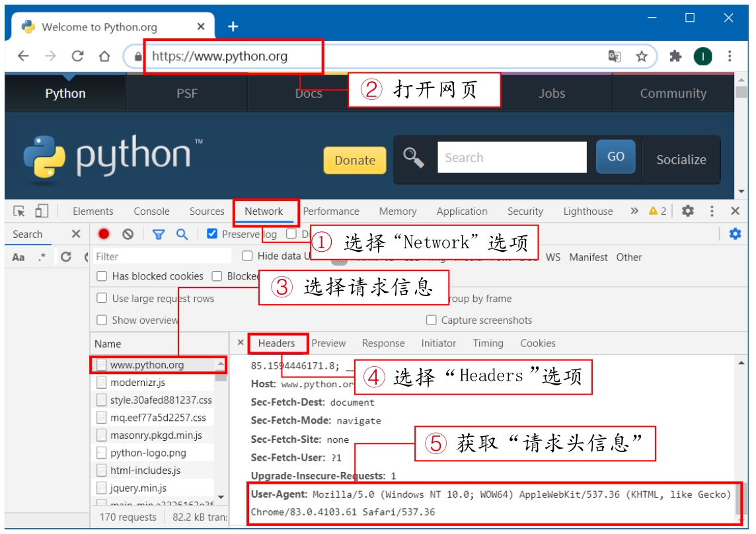This screenshot has width=756, height=534.
Task: Click the browser reload button
Action: [77, 56]
